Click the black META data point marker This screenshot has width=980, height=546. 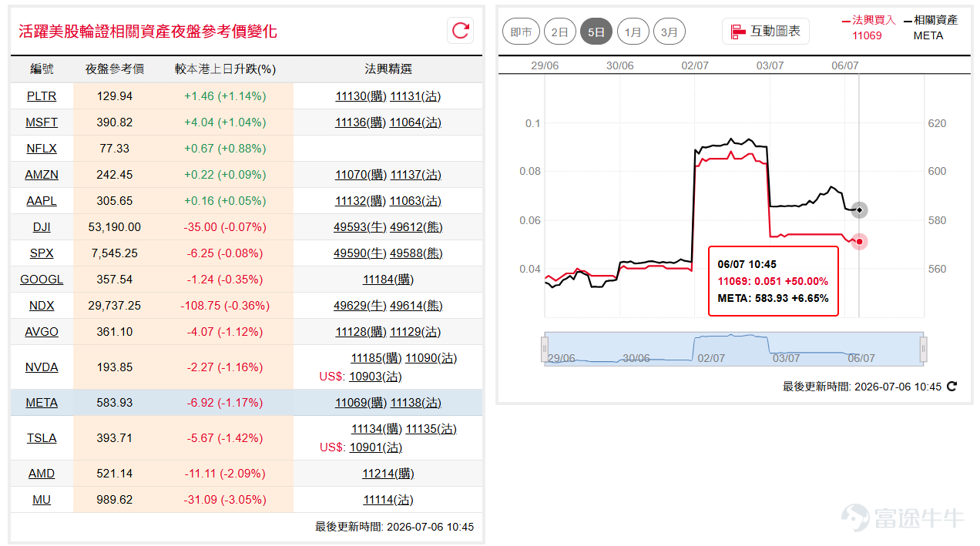(859, 209)
